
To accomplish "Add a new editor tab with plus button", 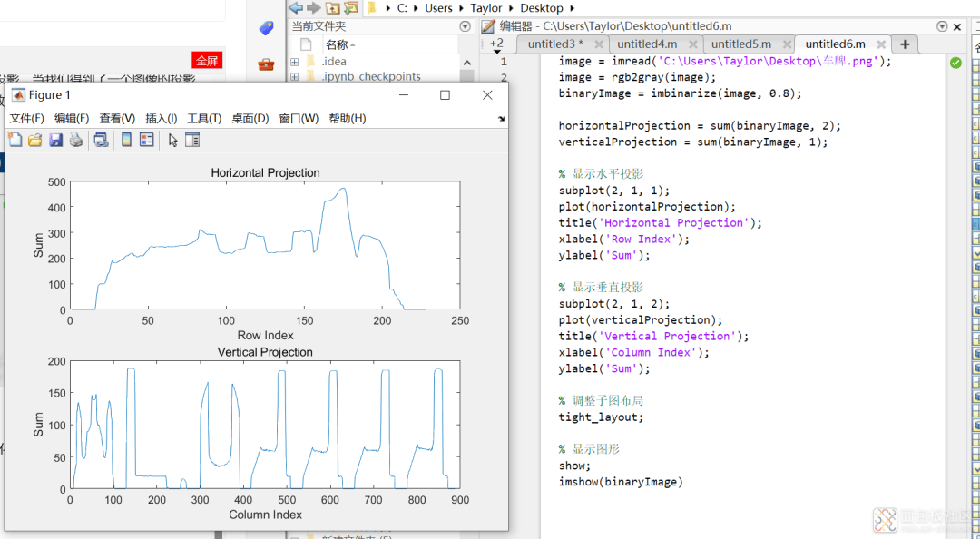I will tap(905, 44).
